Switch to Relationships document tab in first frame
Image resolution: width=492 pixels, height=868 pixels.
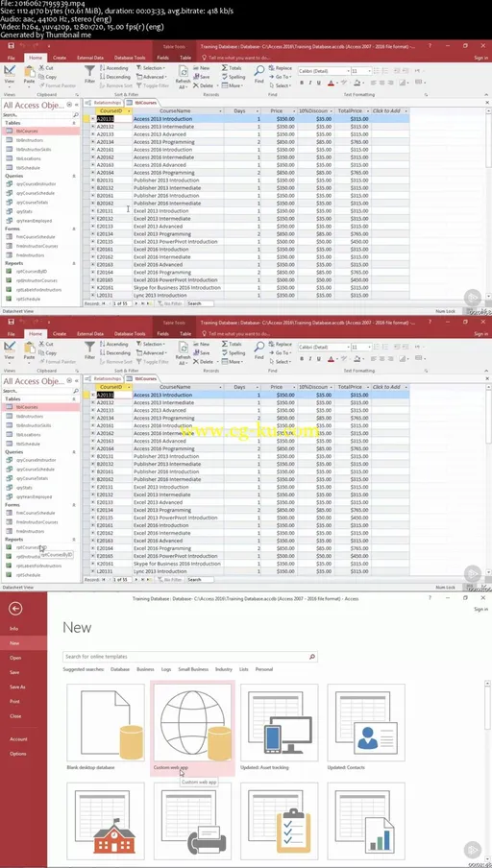(104, 103)
